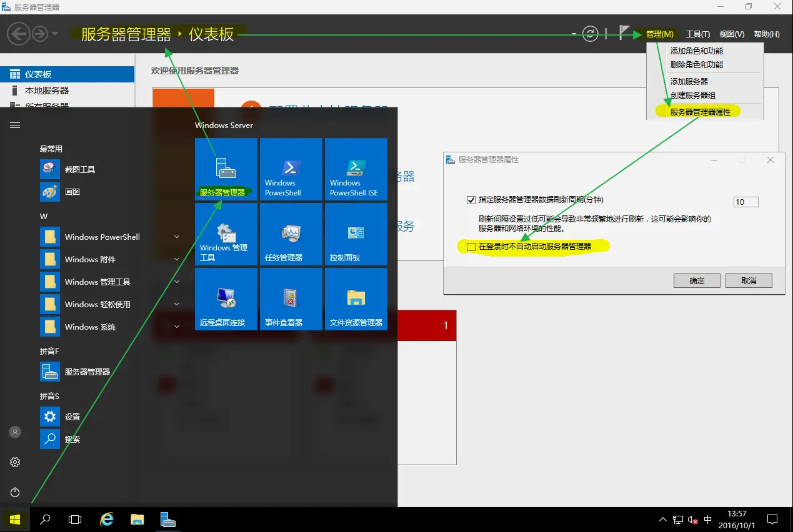Expand the Windows 系统 folder
793x532 pixels.
point(111,327)
